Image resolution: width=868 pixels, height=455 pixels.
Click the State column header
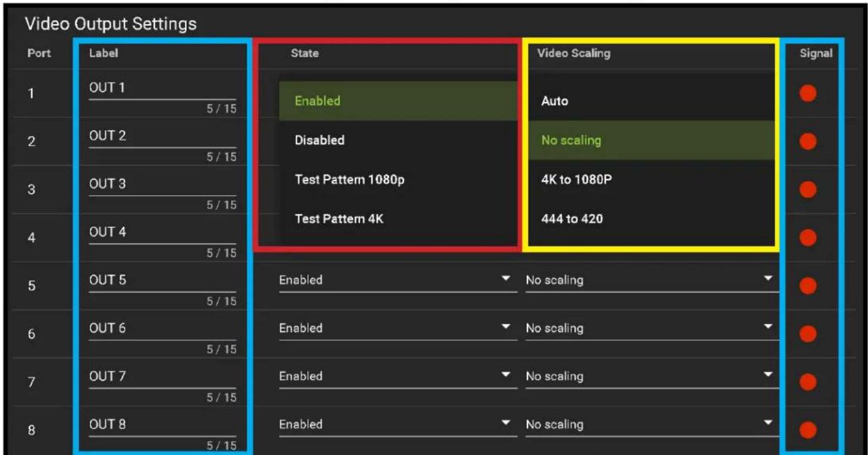[x=304, y=53]
